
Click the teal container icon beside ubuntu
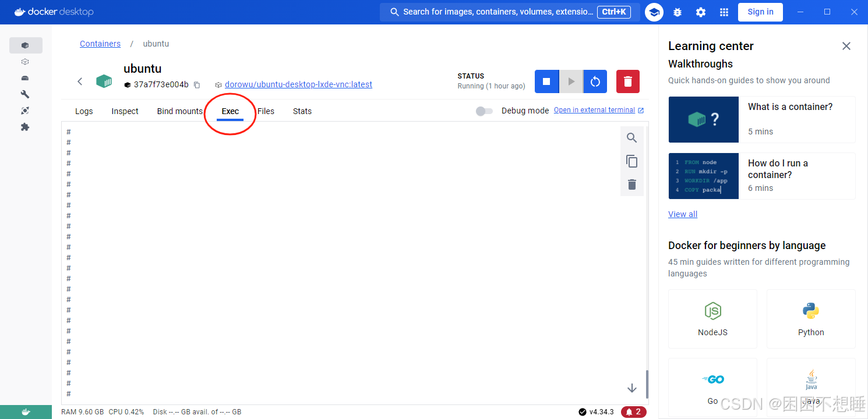click(104, 81)
